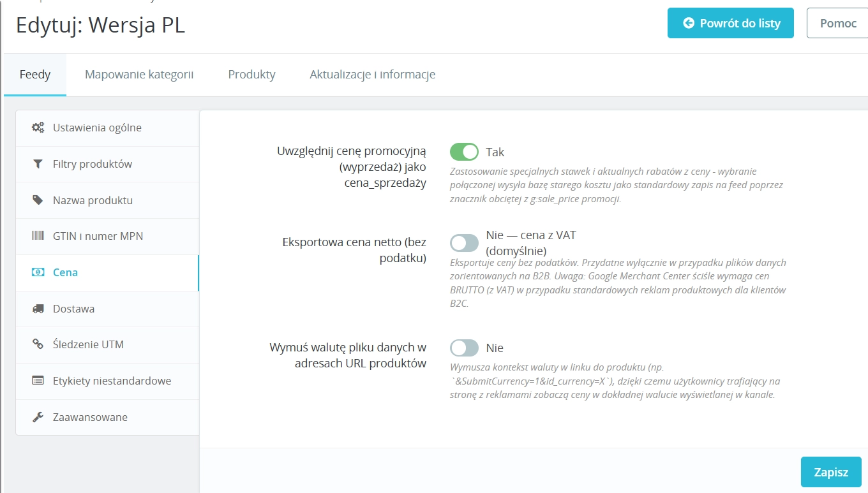Screen dimensions: 868x493
Task: Switch to the Mapowanie kategorii tab
Action: pyautogui.click(x=138, y=74)
